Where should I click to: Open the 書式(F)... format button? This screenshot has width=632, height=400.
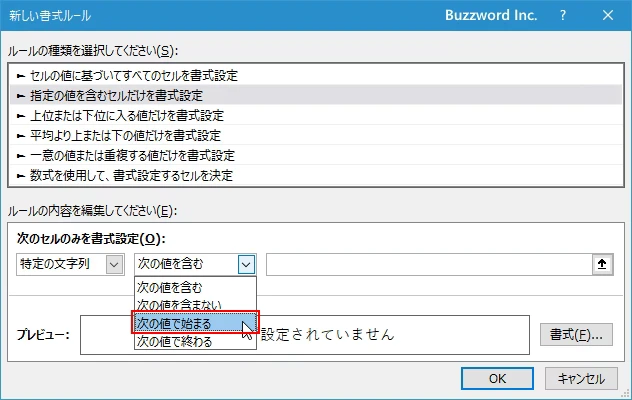576,334
